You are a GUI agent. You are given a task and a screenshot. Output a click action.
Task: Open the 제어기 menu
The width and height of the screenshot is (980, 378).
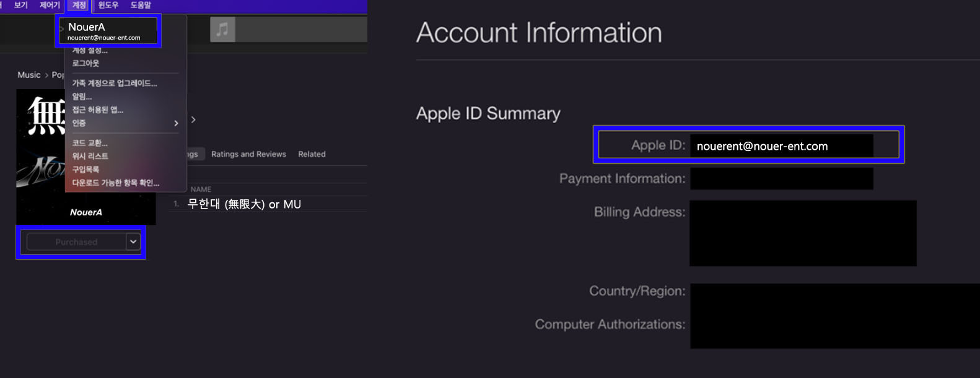50,5
